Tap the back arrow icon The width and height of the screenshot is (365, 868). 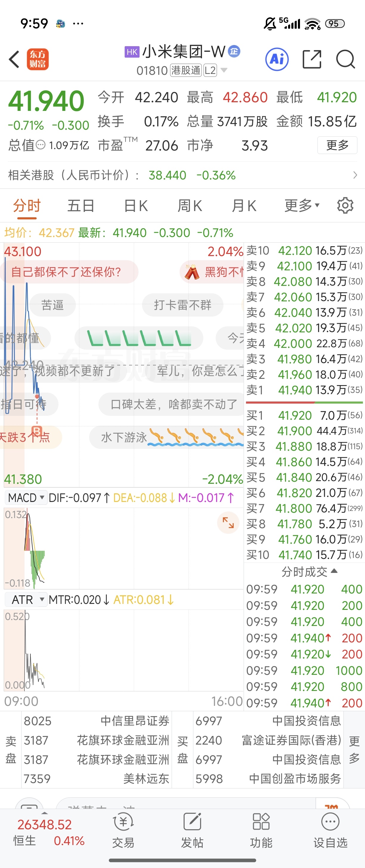(x=14, y=59)
